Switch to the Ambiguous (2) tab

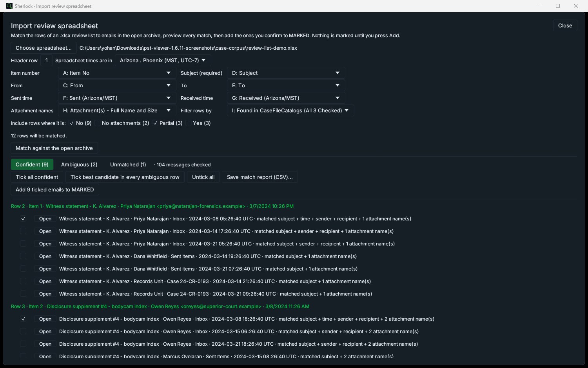(x=79, y=164)
